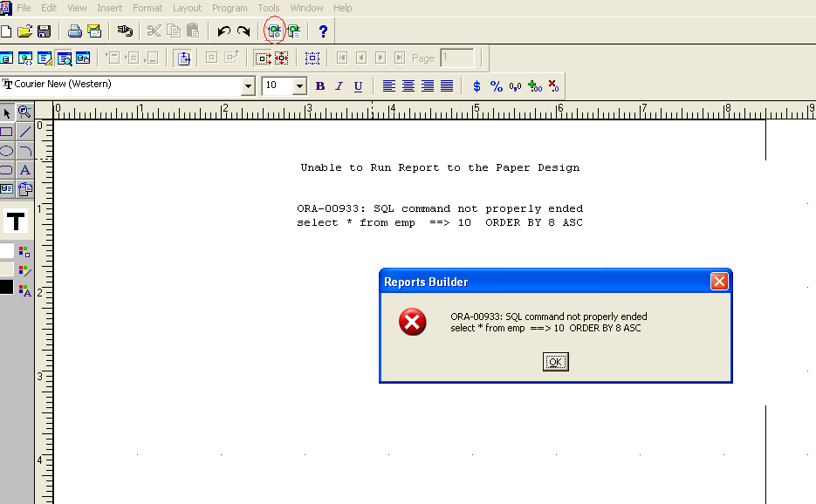Run the Paper Layout using the circled icon
This screenshot has height=504, width=816.
pos(274,31)
